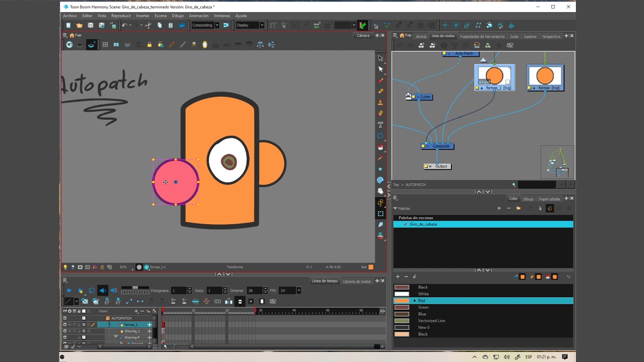Click the Fotograma frame number field
Viewport: 644px width, 362px height.
pyautogui.click(x=179, y=291)
